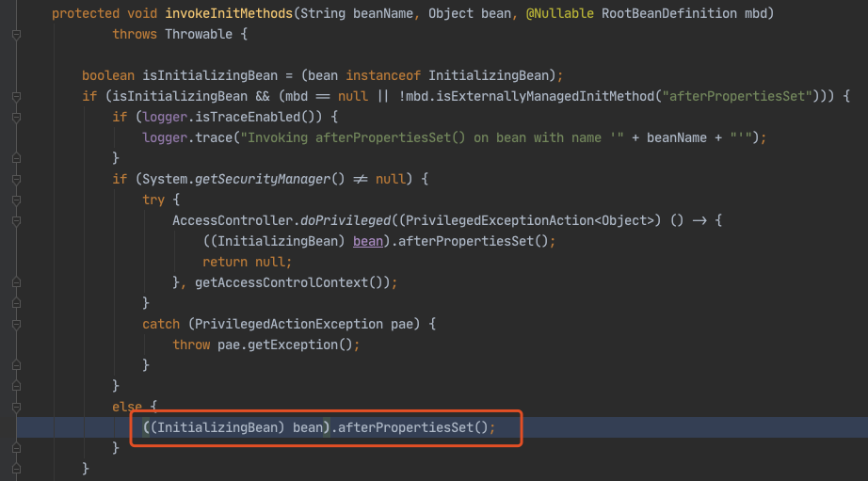Click "(InitializingBean)" cast on highlighted line
Viewport: 868px width, 481px height.
click(217, 427)
